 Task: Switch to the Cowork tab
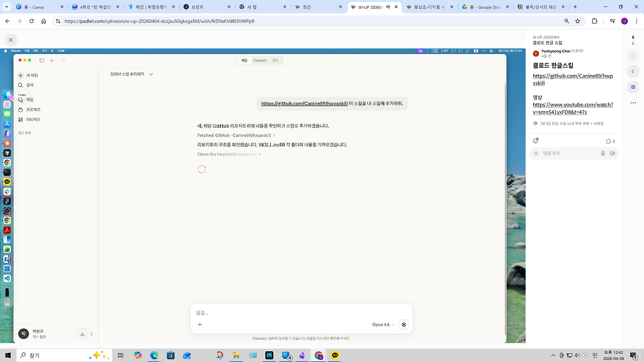260,60
